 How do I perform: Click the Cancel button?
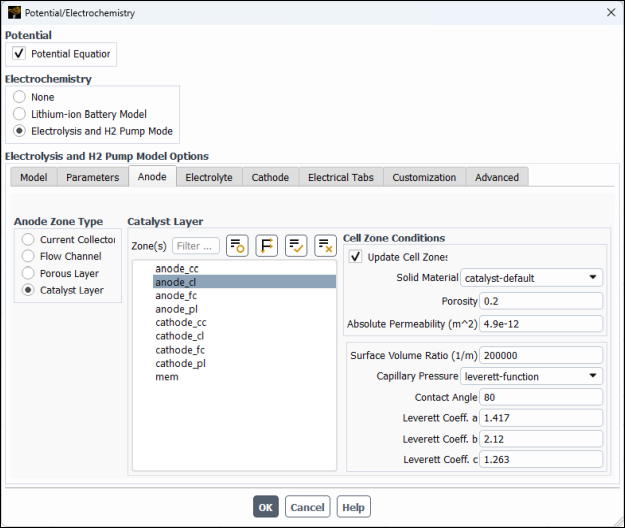pos(307,507)
